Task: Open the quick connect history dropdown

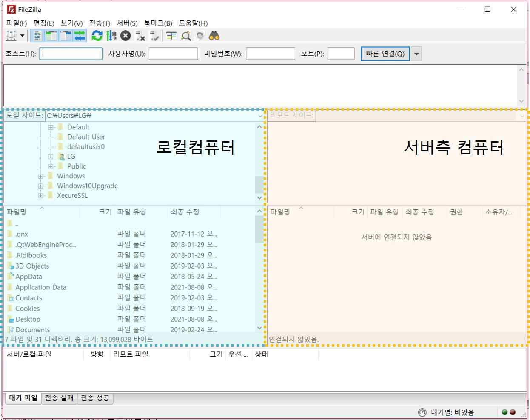Action: click(416, 54)
